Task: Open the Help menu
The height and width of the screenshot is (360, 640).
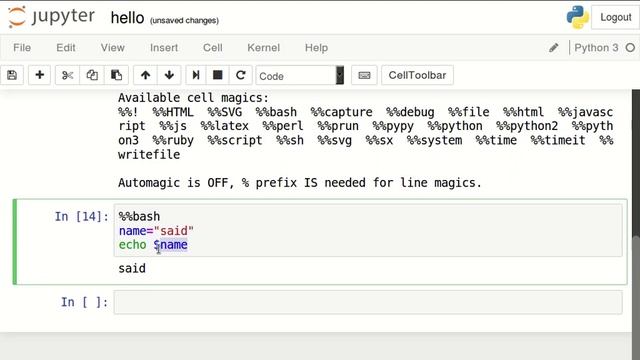Action: pos(316,48)
